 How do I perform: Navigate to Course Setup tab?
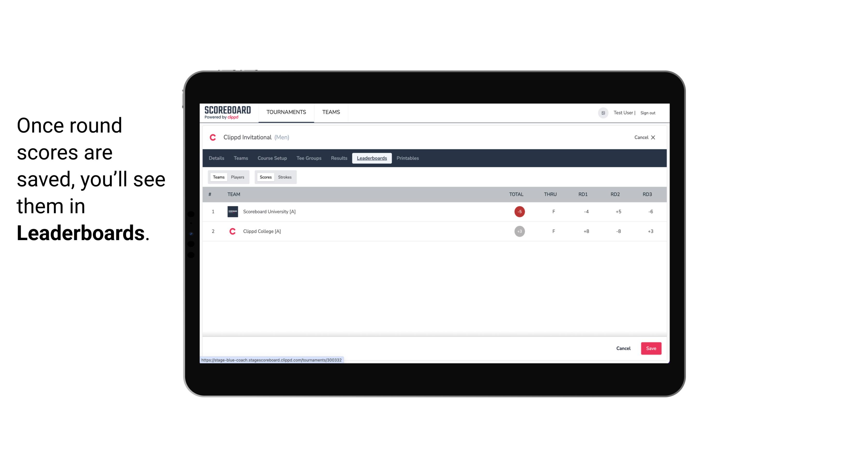pos(272,158)
